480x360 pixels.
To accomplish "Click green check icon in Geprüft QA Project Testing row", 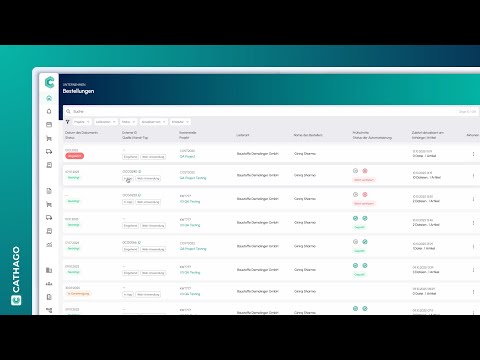I will 365,242.
